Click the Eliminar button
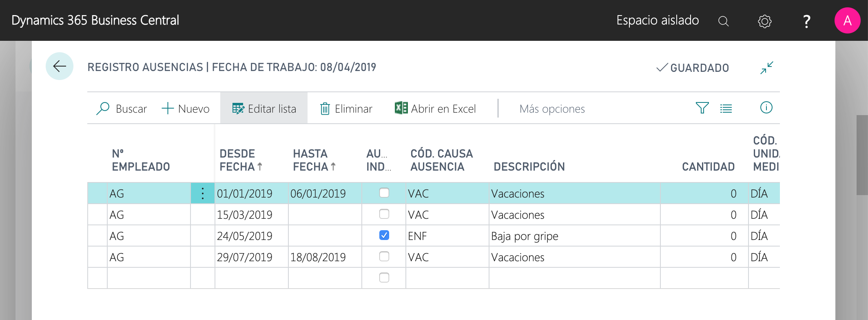This screenshot has width=868, height=320. coord(346,109)
